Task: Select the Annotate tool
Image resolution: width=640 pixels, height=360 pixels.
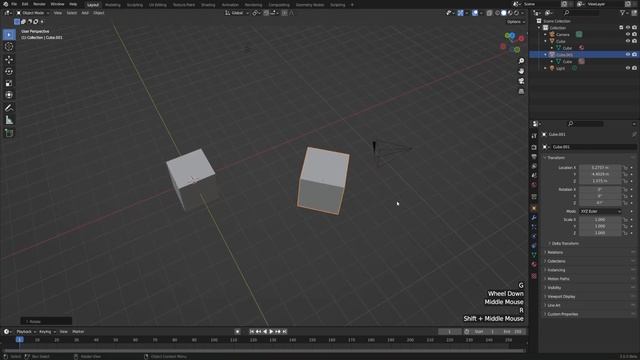Action: pos(9,108)
